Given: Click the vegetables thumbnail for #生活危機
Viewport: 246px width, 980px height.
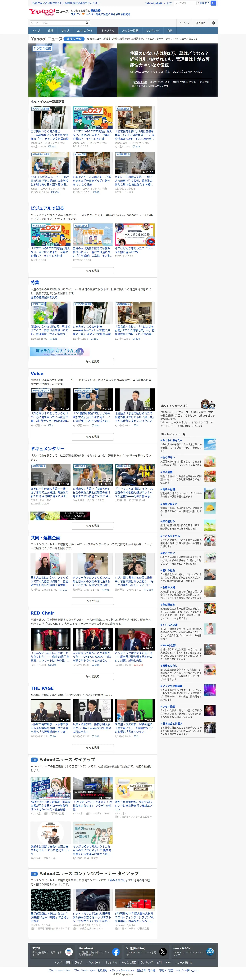Looking at the screenshot, I should point(209,476).
